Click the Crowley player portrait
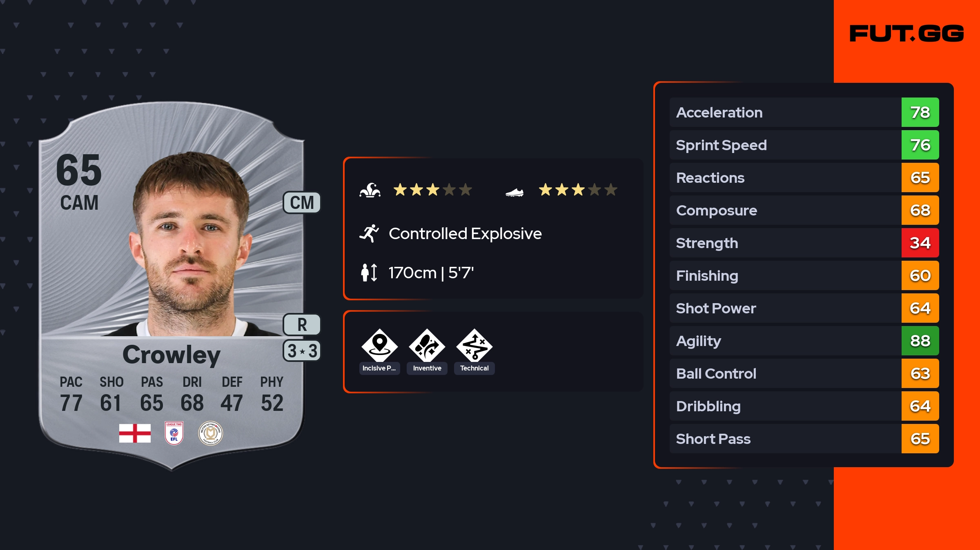Screen dimensions: 980x550 [190, 245]
